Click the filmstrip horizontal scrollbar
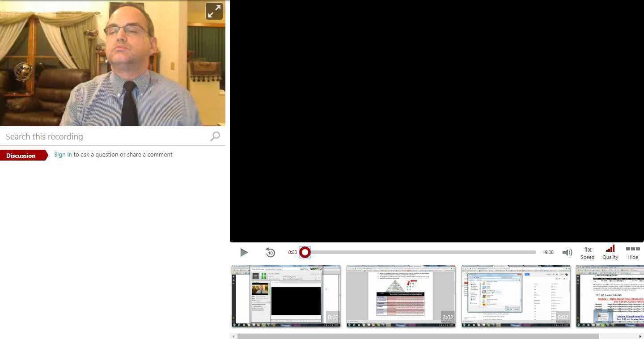Screen dimensions: 644x339 420,336
